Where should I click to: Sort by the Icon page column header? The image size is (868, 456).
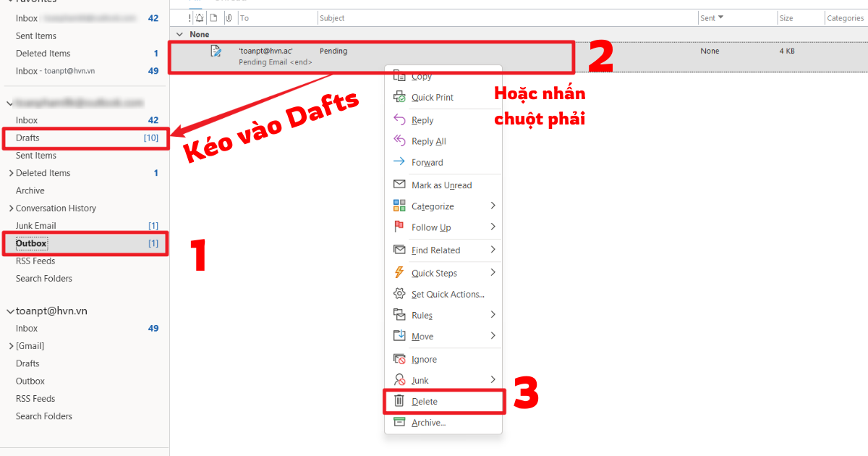[213, 18]
